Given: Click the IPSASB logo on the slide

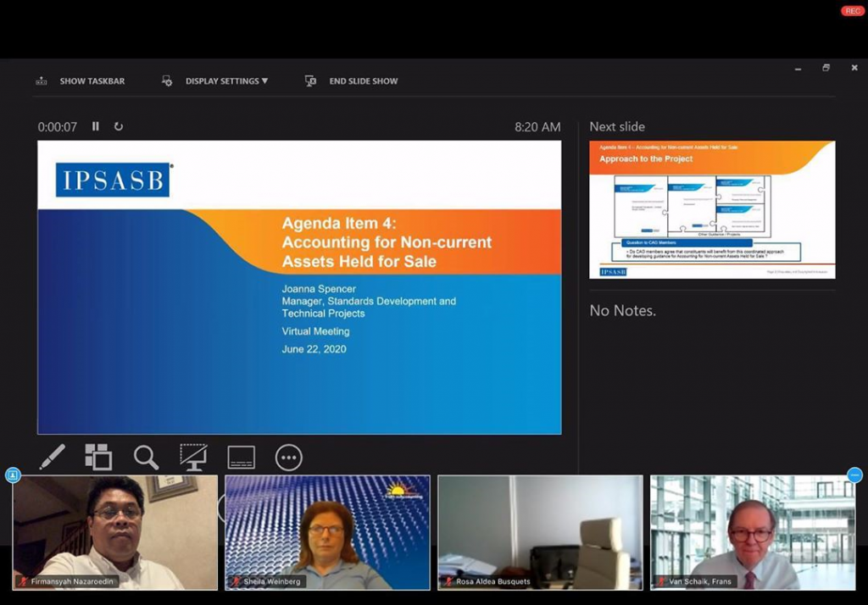Looking at the screenshot, I should 113,180.
